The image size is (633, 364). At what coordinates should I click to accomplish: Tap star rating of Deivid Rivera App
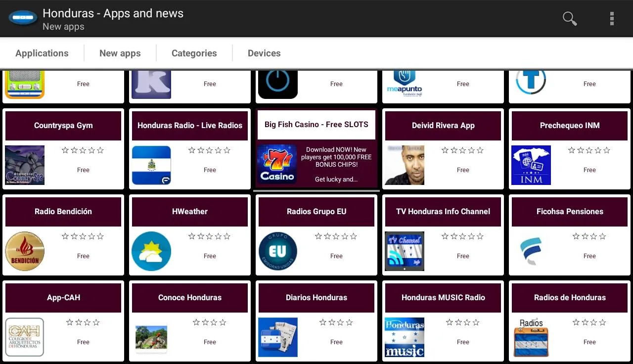click(x=463, y=150)
